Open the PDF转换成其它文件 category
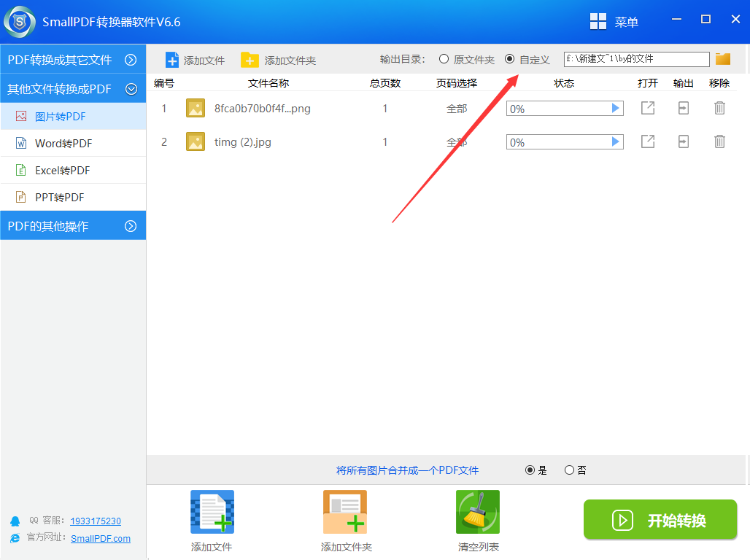This screenshot has width=750, height=560. point(73,59)
